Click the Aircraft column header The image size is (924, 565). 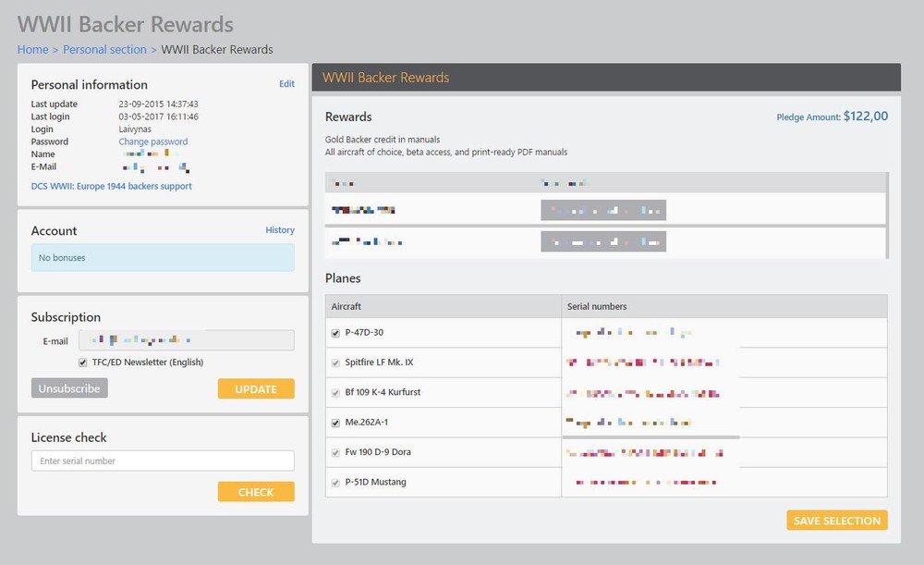pyautogui.click(x=444, y=306)
